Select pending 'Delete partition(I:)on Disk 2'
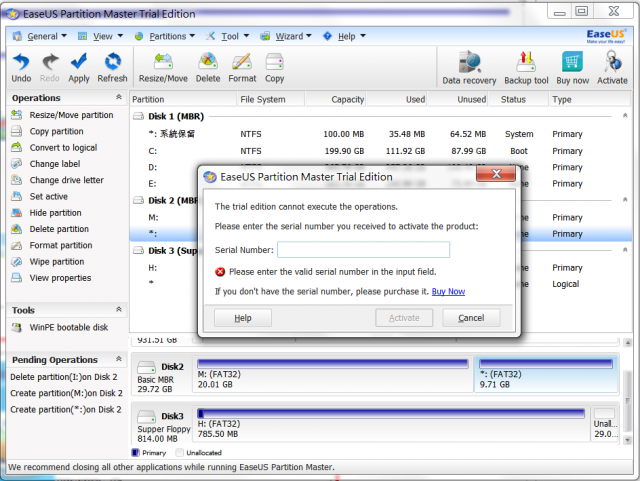The width and height of the screenshot is (640, 481). [64, 377]
